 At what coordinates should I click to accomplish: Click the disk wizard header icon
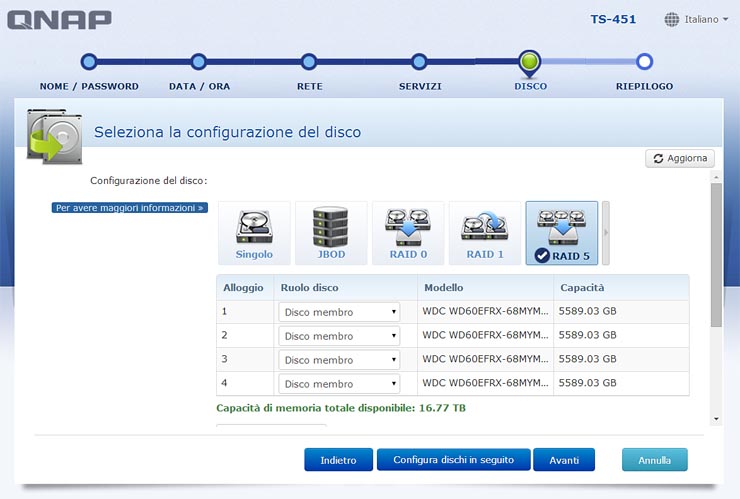(x=53, y=136)
